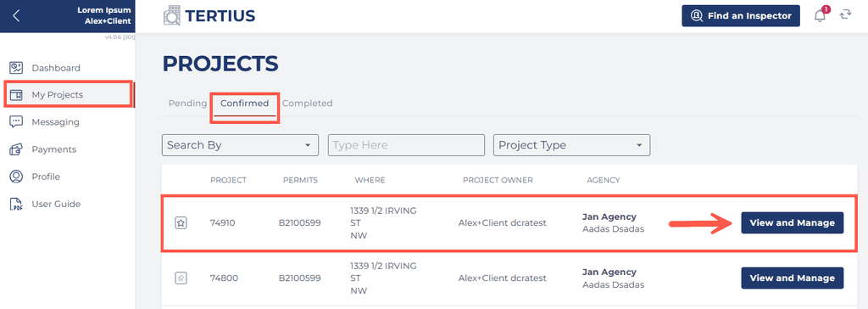Image resolution: width=868 pixels, height=309 pixels.
Task: Select project number 74910
Action: pos(224,223)
